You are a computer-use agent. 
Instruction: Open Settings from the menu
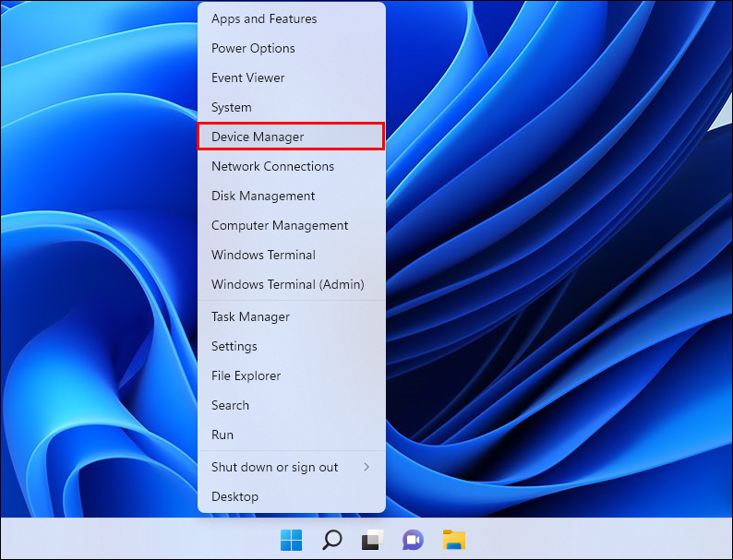291,346
